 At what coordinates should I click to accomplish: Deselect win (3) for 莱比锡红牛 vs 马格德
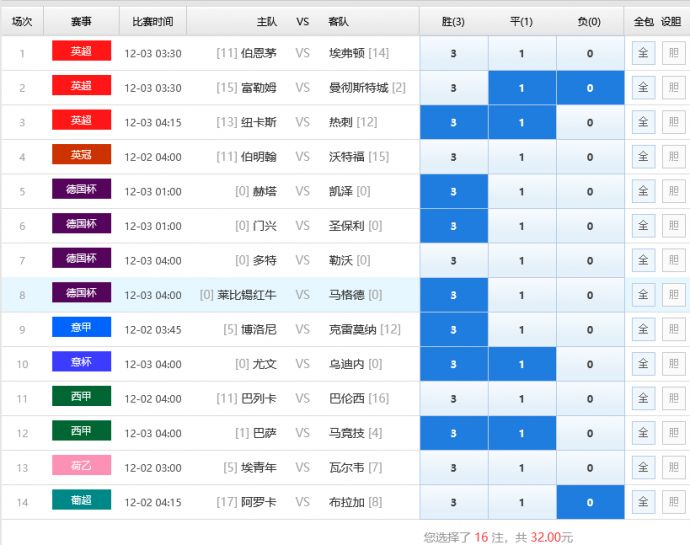(454, 295)
